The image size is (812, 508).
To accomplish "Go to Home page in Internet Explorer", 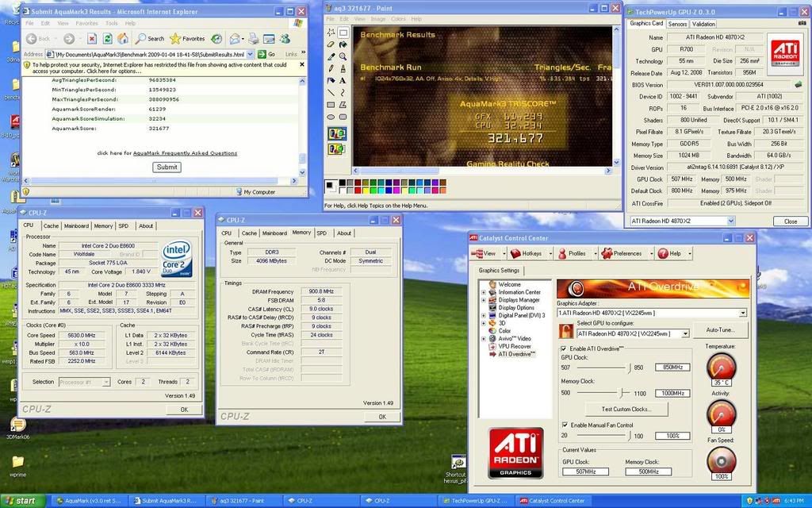I will tap(123, 38).
